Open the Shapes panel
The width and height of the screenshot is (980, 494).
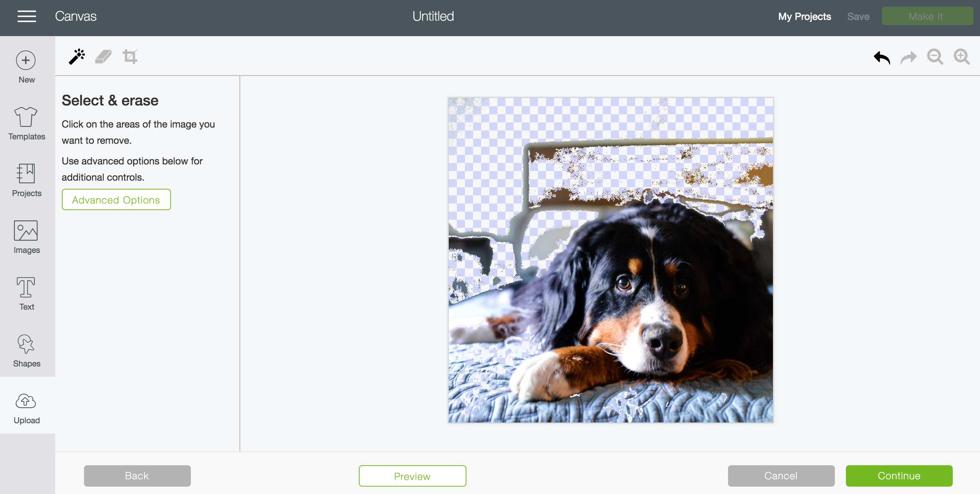tap(27, 351)
